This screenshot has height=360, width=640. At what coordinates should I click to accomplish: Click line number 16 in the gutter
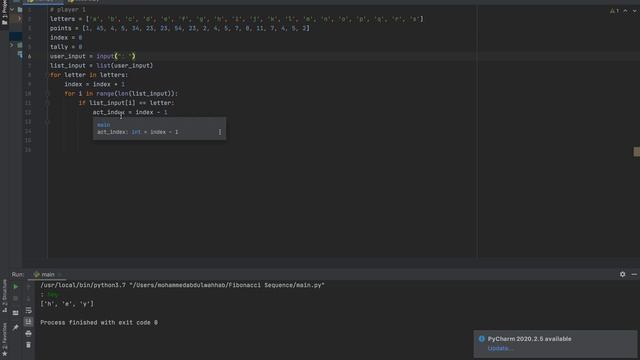click(28, 150)
